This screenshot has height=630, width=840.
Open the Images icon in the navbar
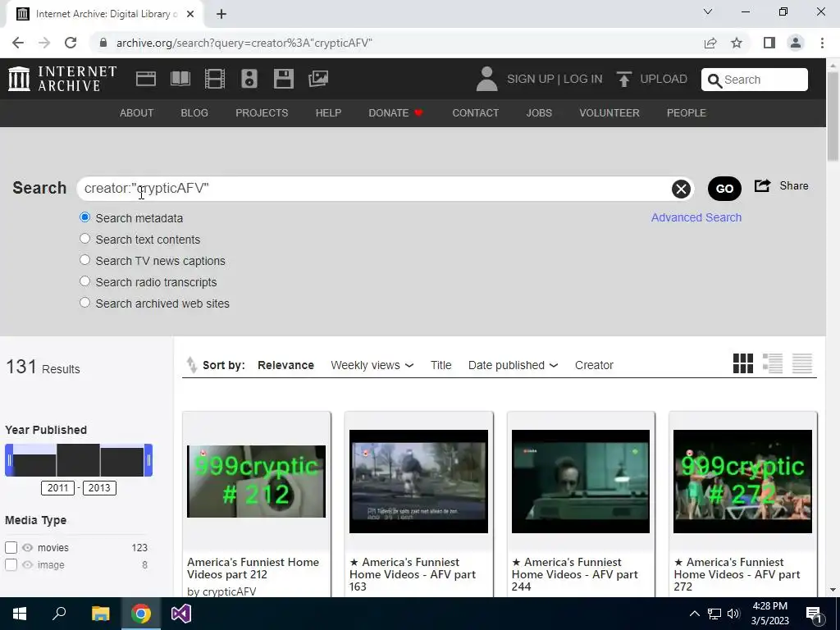coord(318,79)
